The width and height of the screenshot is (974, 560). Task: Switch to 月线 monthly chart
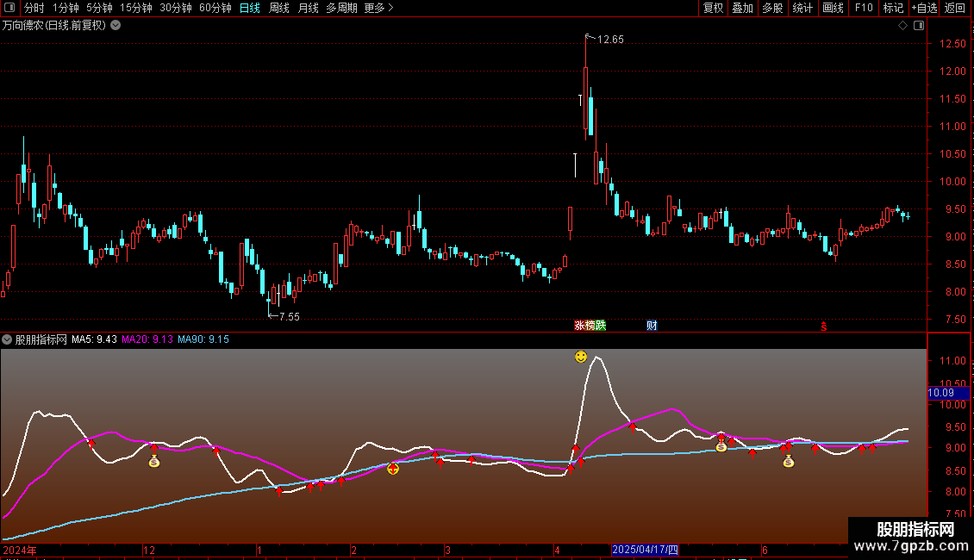(x=308, y=8)
